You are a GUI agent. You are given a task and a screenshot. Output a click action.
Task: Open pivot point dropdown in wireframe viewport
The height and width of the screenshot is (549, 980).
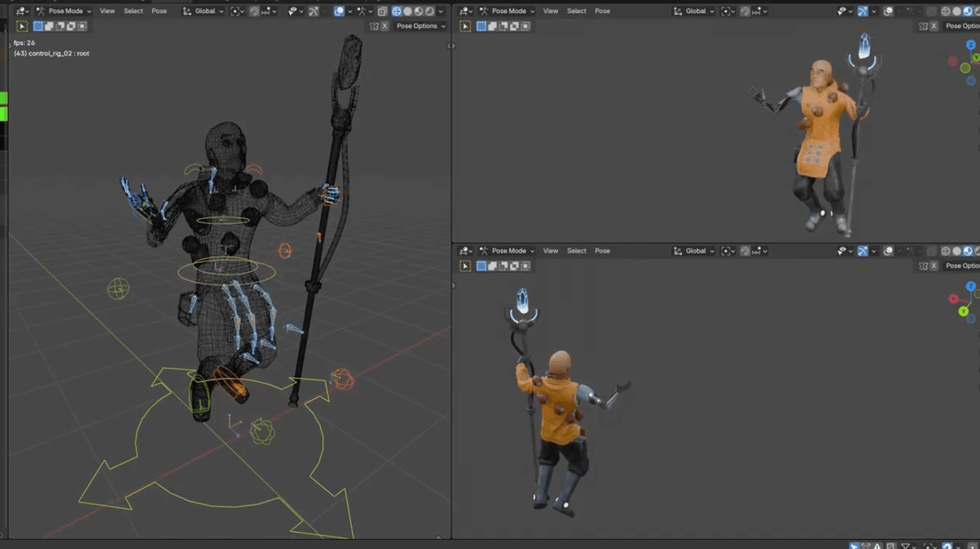tap(237, 11)
